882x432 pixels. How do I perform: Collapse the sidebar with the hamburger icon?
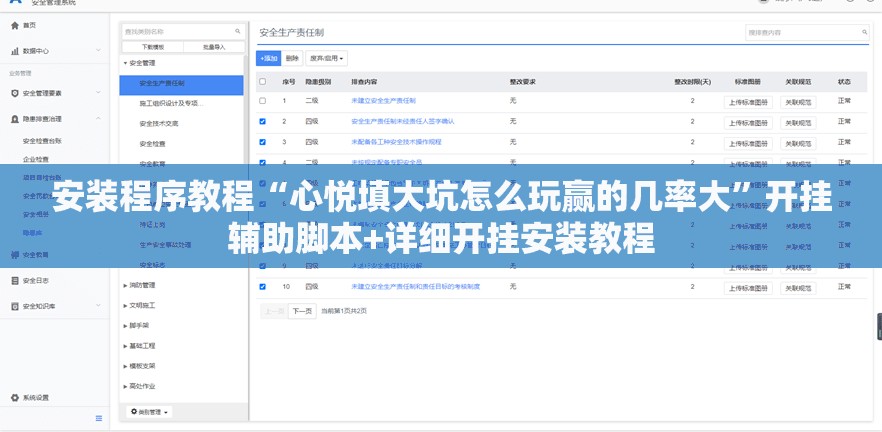coord(99,418)
